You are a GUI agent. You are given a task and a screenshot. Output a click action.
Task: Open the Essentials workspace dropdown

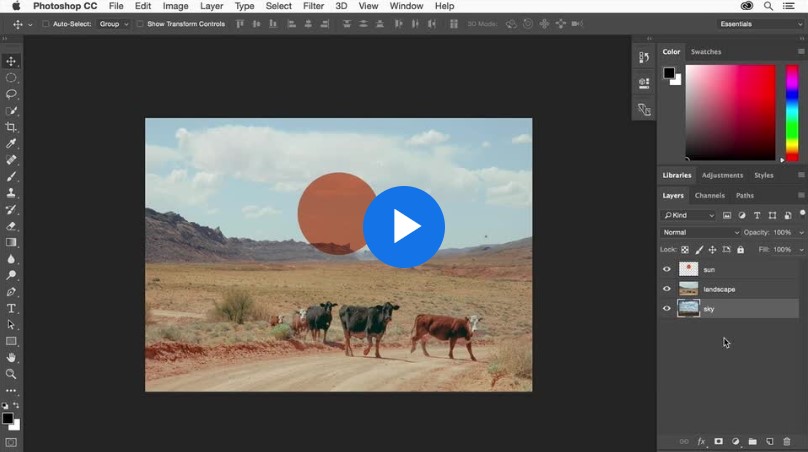[x=761, y=24]
